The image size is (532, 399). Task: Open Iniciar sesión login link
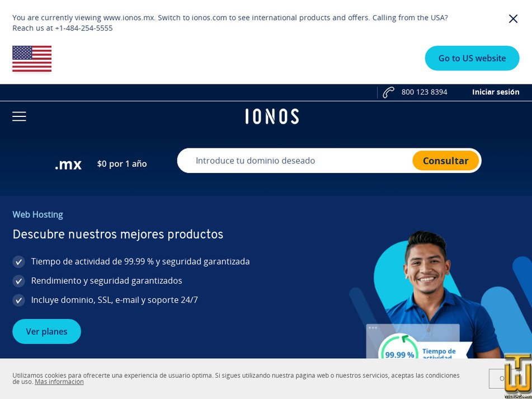point(495,92)
